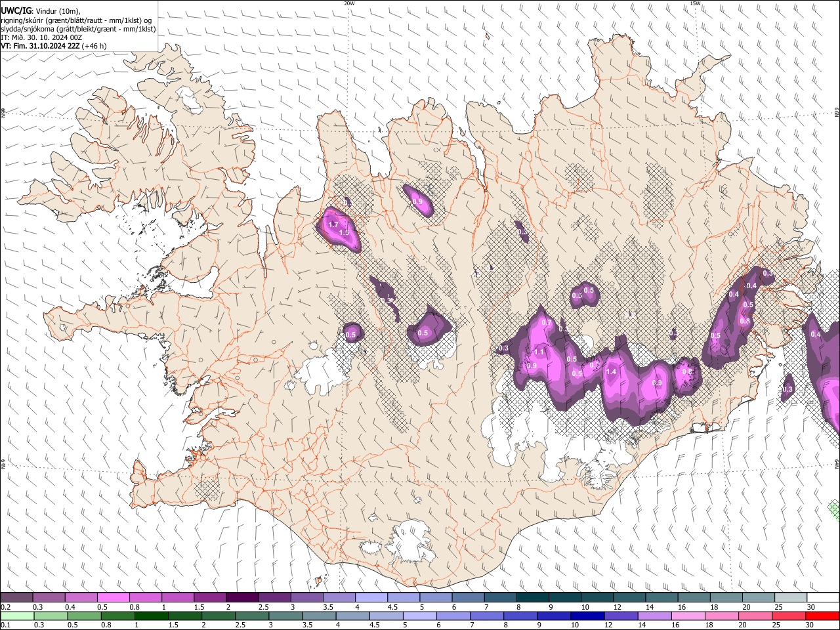Click the 1.7 precipitation value on the map
Image resolution: width=840 pixels, height=630 pixels.
tap(333, 224)
